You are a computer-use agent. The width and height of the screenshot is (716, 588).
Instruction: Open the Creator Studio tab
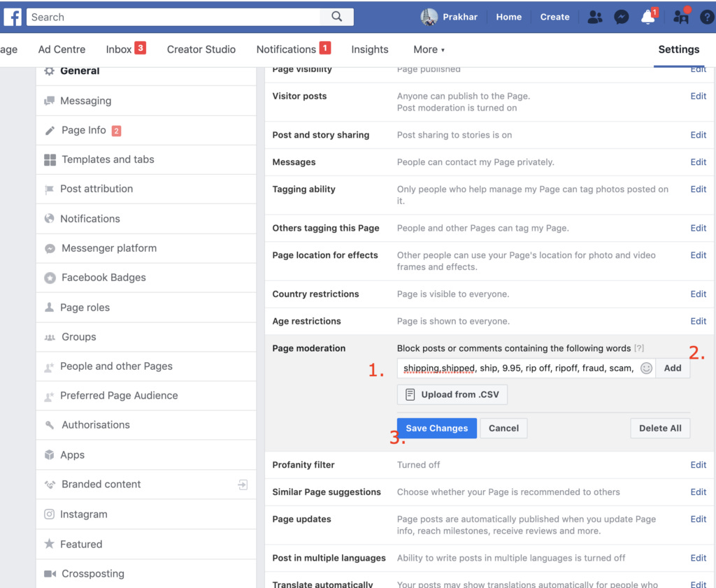201,50
